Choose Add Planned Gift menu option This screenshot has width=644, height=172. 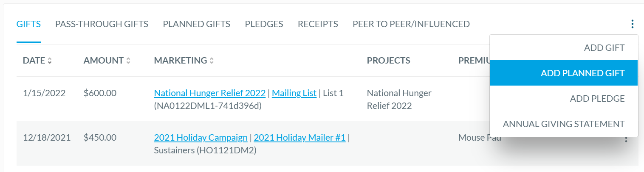click(x=564, y=73)
